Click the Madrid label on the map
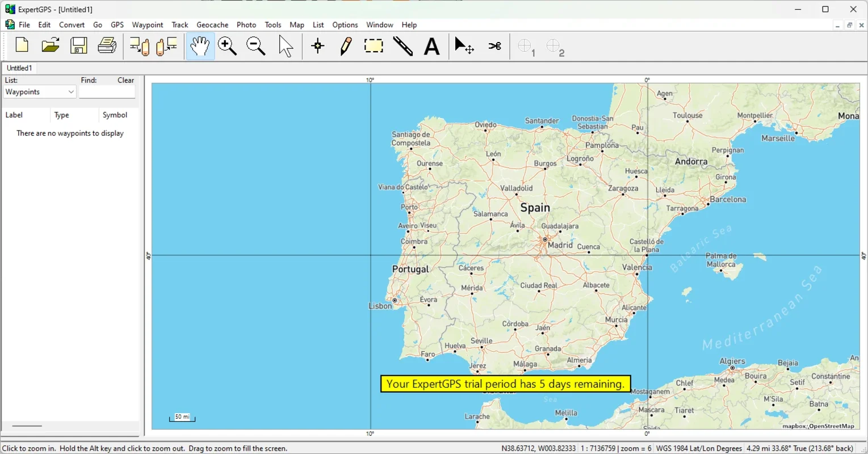Screen dimensions: 868x454 pos(560,245)
